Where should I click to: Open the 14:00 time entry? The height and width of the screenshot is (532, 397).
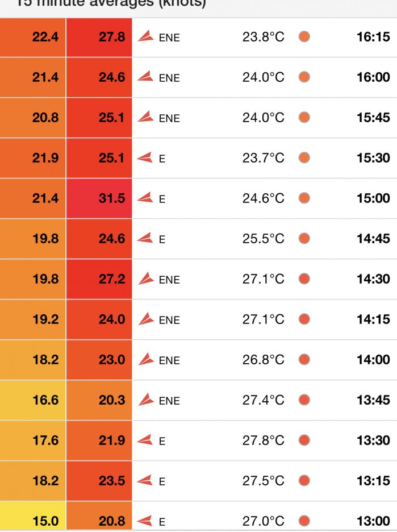(373, 360)
